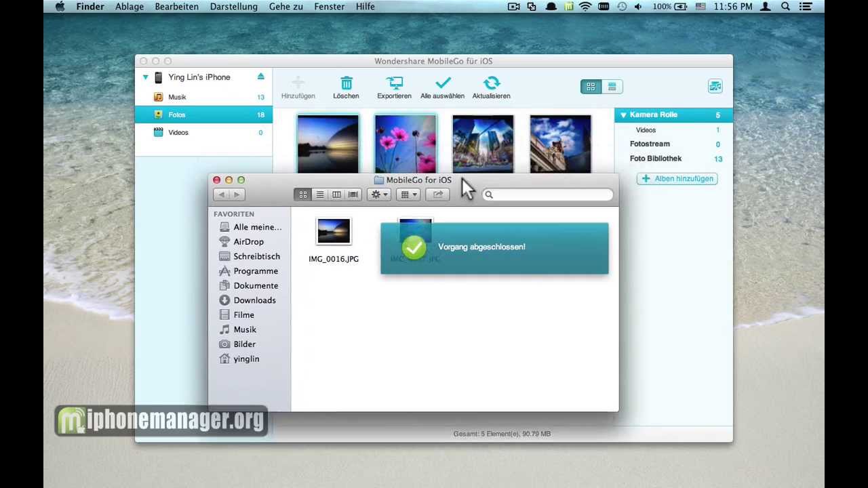This screenshot has width=868, height=488.
Task: Switch Finder to icon view
Action: point(303,195)
